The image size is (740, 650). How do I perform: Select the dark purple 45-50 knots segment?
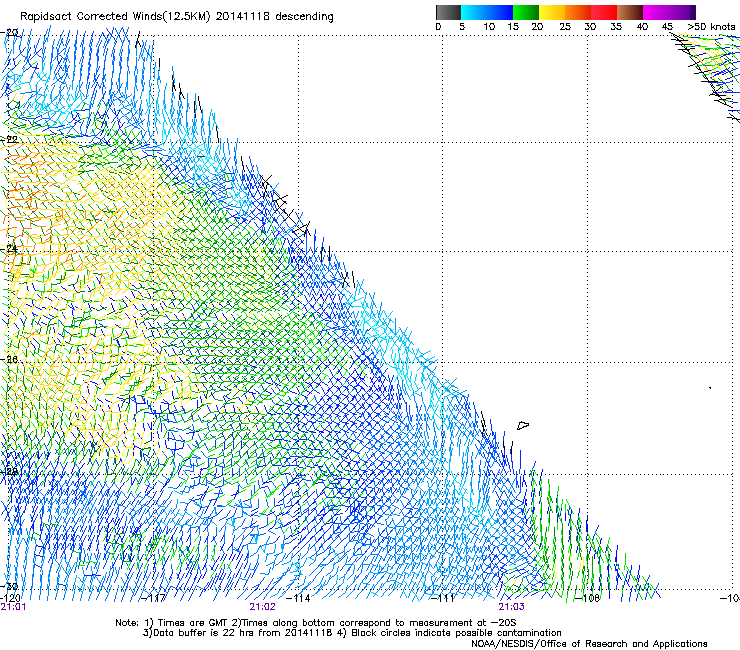point(682,12)
